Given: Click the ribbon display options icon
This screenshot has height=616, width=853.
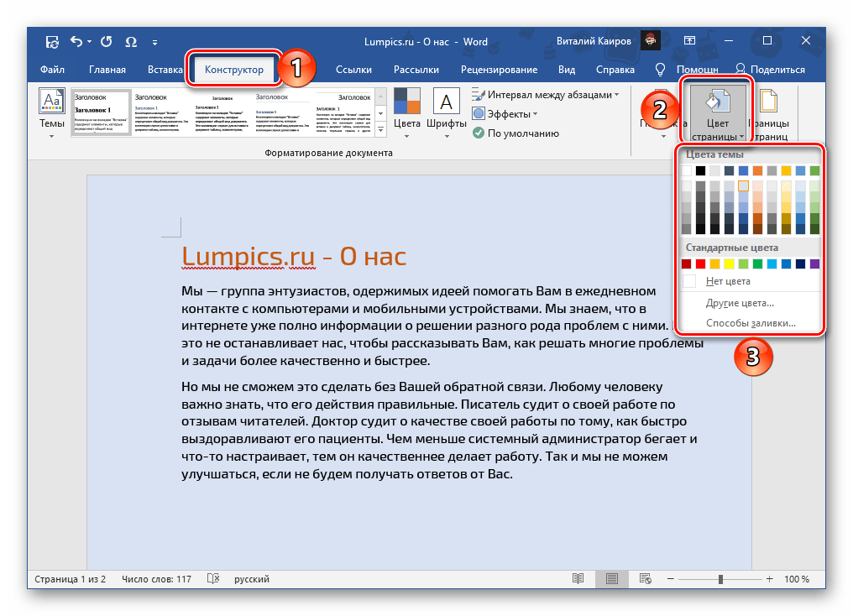Looking at the screenshot, I should [689, 41].
